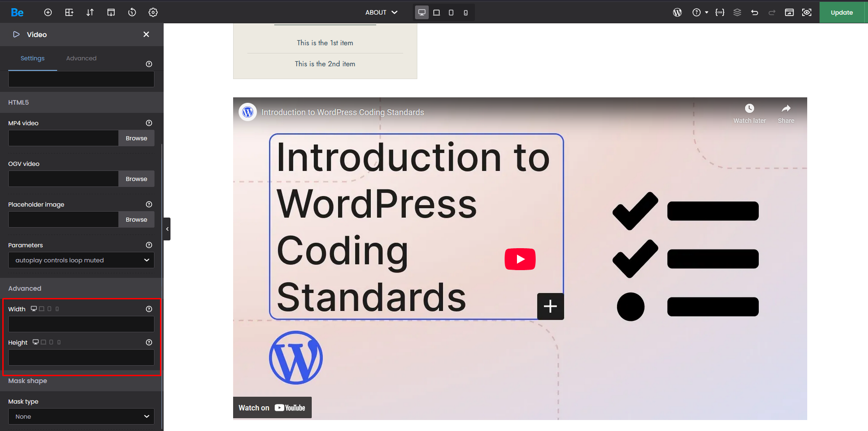Viewport: 868px width, 431px height.
Task: Click the WordPress channel avatar on video
Action: point(248,112)
